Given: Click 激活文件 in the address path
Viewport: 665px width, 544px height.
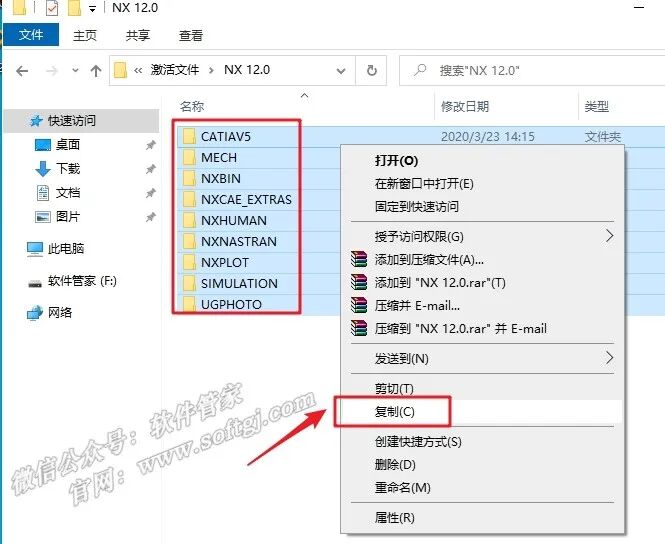Looking at the screenshot, I should pyautogui.click(x=175, y=70).
